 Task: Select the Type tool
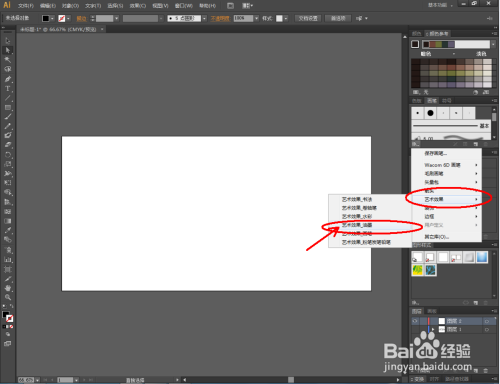point(8,89)
